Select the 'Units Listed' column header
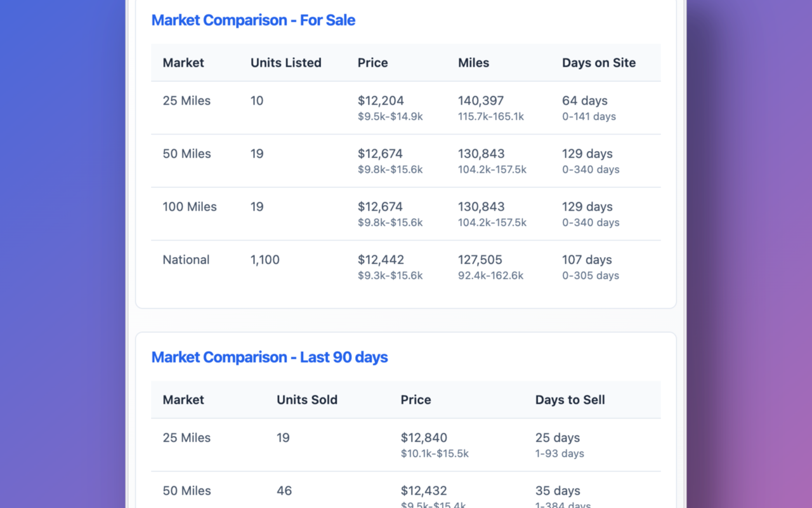812x508 pixels. 286,63
